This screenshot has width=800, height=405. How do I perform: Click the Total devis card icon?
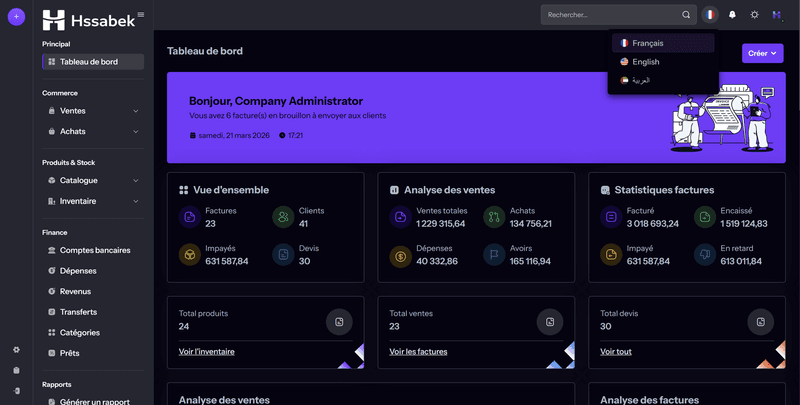762,321
